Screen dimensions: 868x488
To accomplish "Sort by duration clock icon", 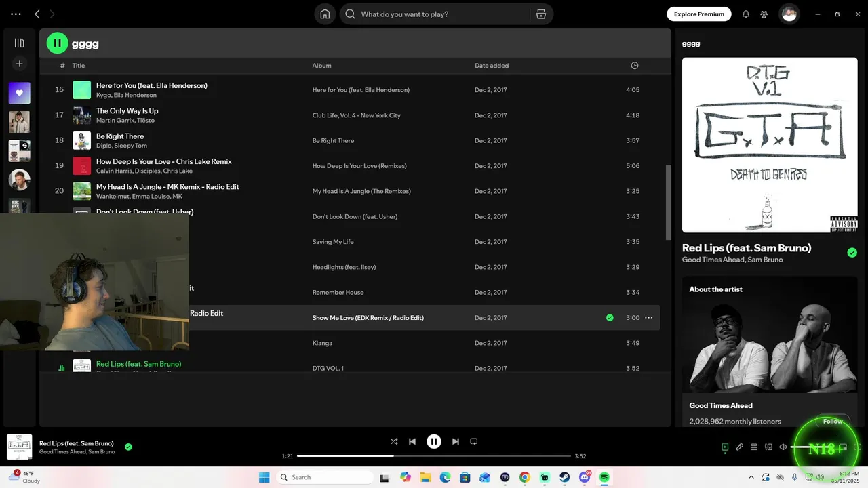I will 635,66.
